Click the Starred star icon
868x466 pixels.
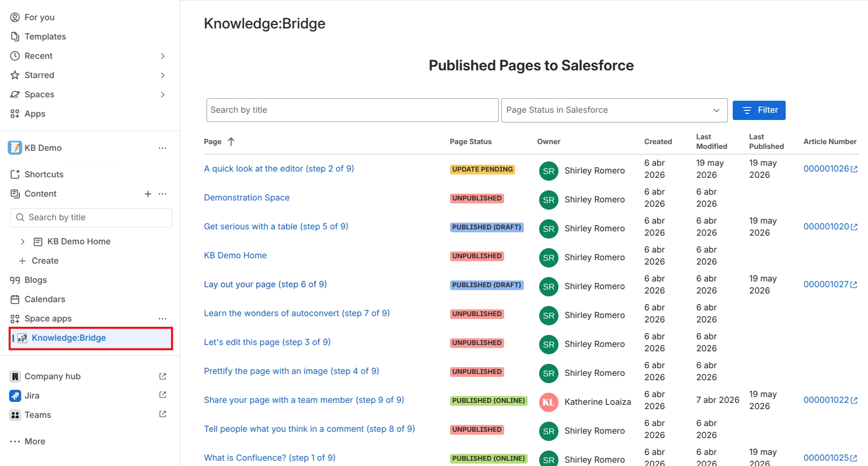tap(15, 75)
